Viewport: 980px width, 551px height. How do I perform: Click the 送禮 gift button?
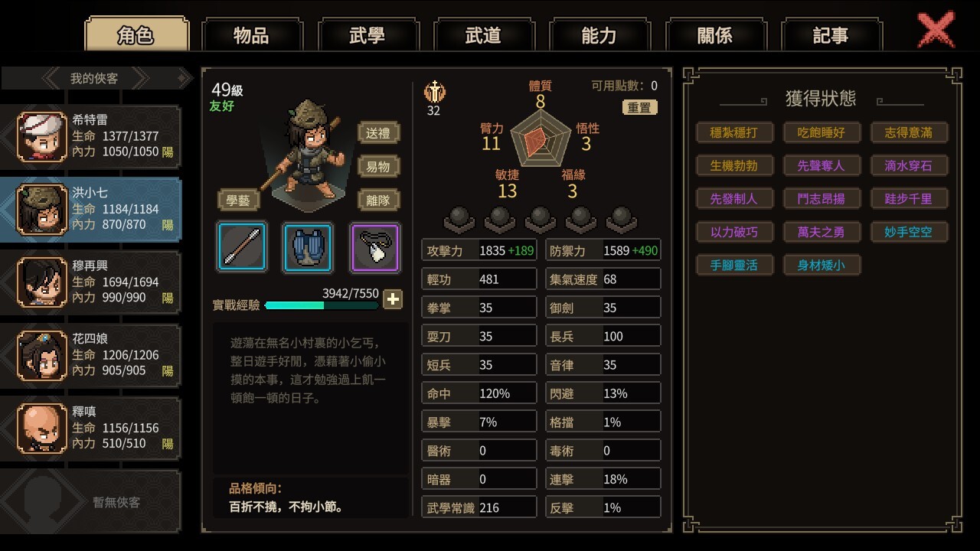378,133
